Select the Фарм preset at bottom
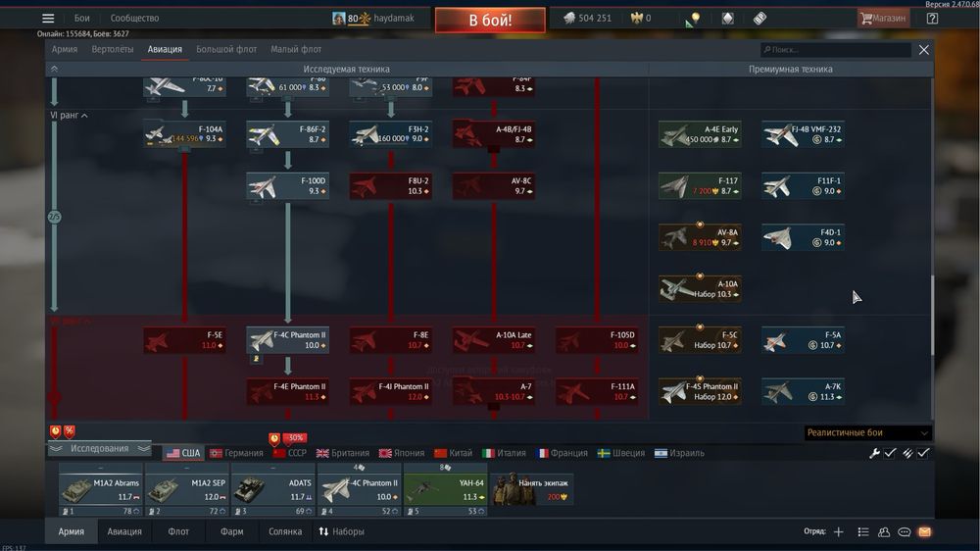 [232, 531]
